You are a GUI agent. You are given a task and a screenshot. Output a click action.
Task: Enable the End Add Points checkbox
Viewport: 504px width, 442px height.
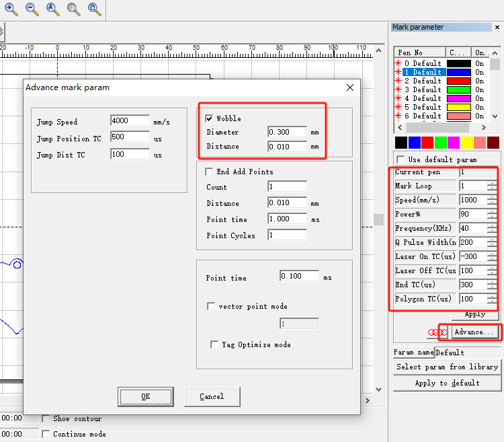tap(209, 172)
